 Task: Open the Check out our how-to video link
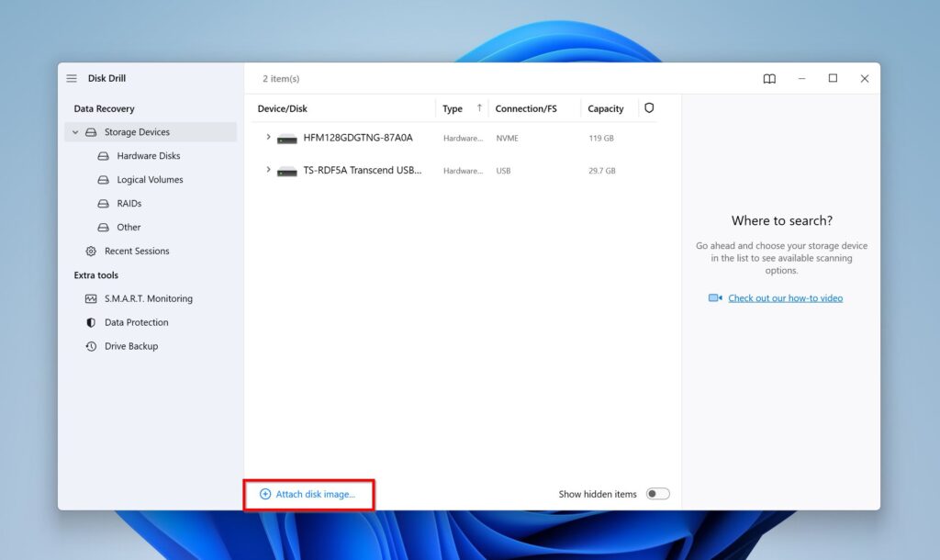click(x=785, y=297)
